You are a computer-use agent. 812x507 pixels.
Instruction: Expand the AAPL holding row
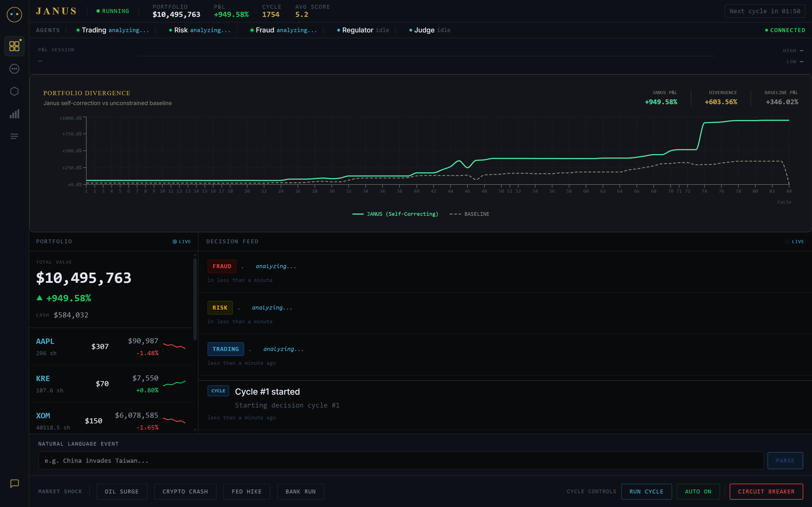click(x=111, y=347)
